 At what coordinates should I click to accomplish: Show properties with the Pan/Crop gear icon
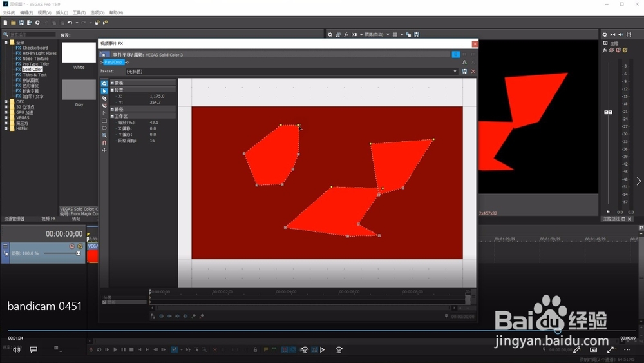pos(104,83)
